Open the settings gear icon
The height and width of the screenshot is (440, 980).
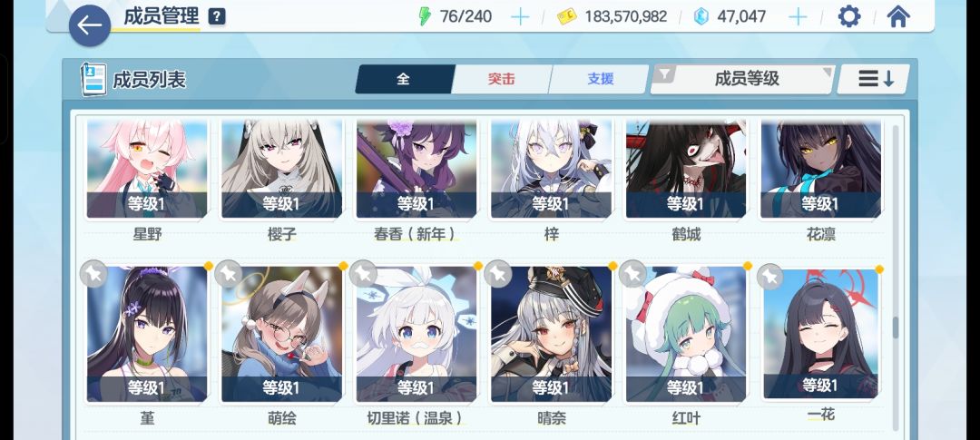[848, 16]
